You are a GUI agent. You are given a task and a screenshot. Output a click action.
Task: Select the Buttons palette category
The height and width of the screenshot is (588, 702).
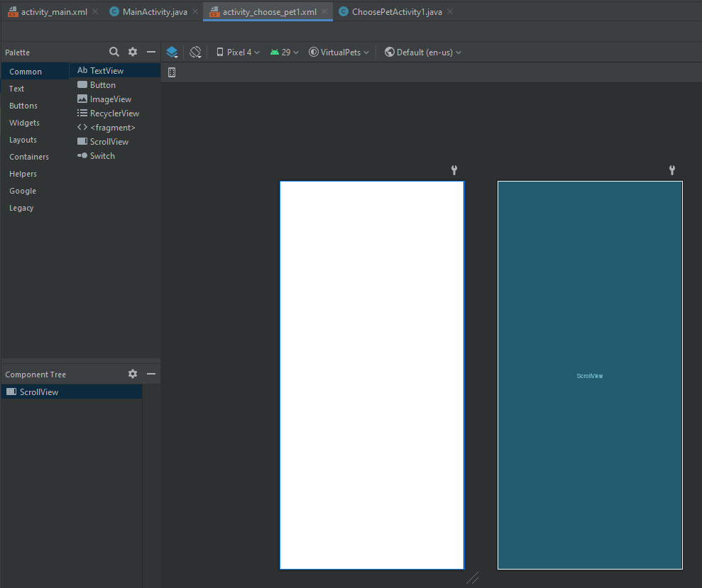[x=23, y=106]
